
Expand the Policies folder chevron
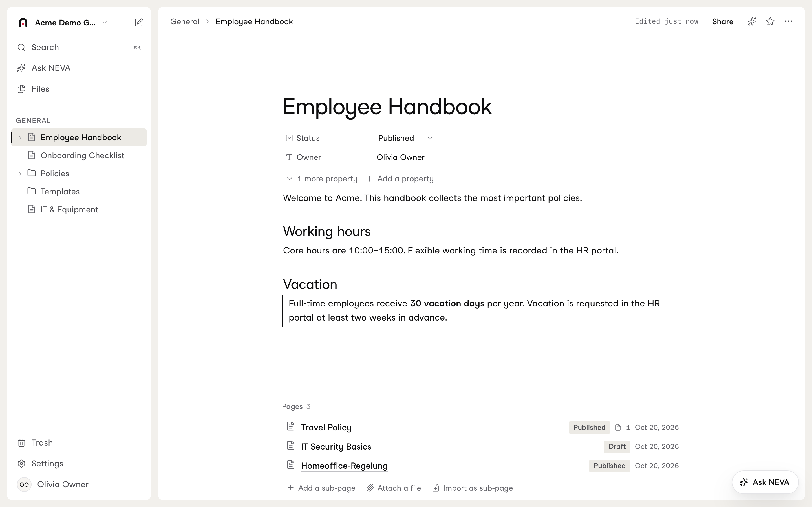pos(20,174)
